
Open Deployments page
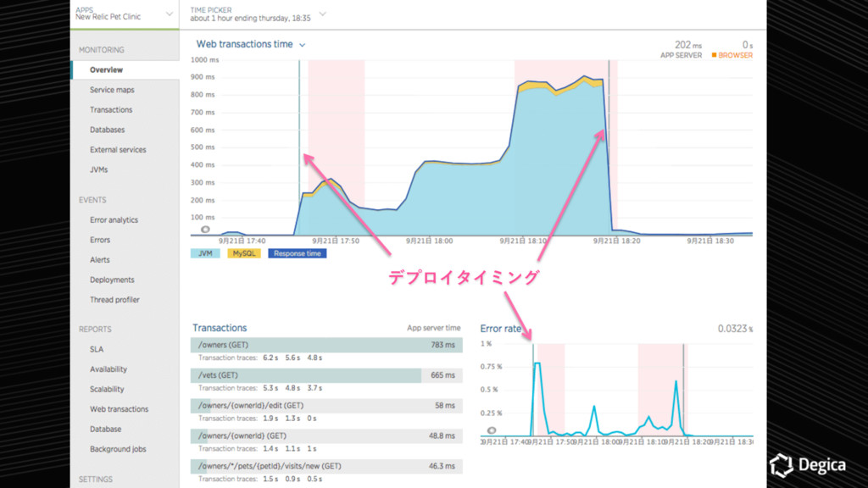(112, 280)
